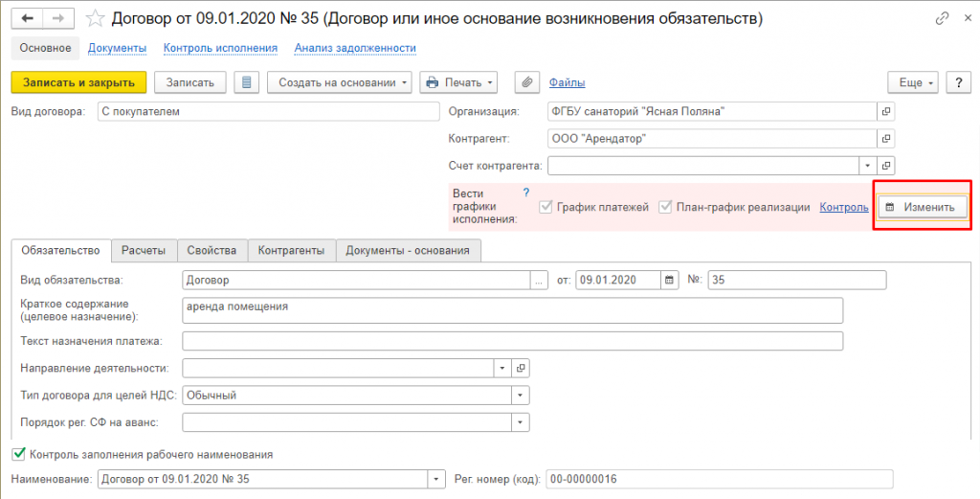Open the Создать на основании dropdown
Image resolution: width=980 pixels, height=499 pixels.
point(339,82)
